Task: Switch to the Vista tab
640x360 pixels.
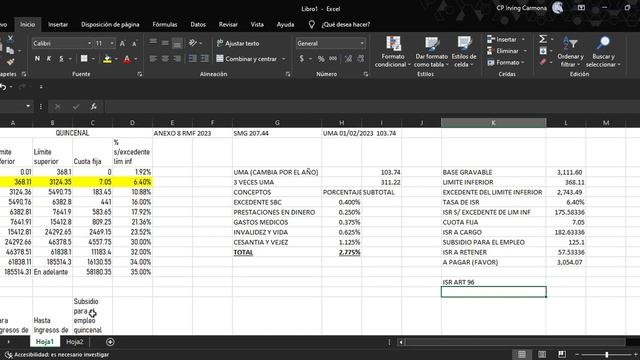Action: pyautogui.click(x=257, y=24)
